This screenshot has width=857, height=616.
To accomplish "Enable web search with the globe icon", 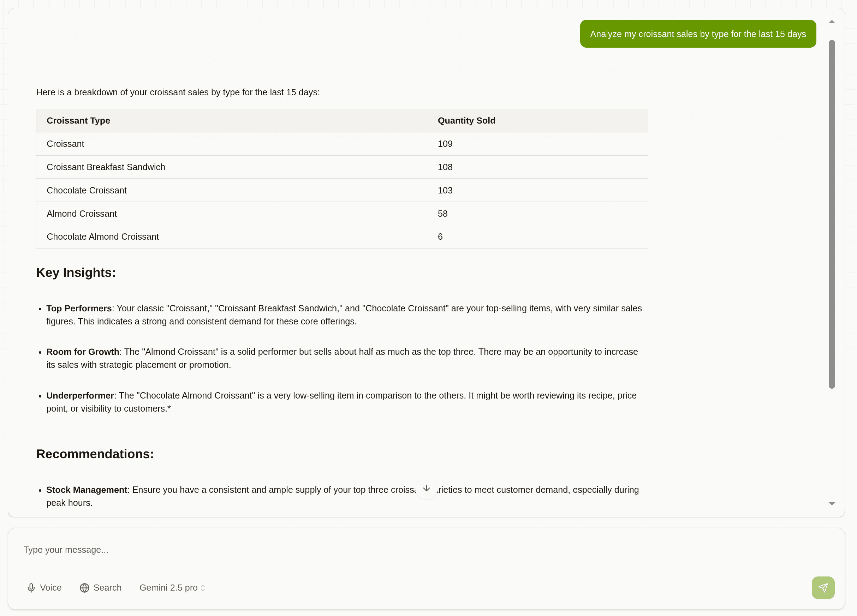I will (84, 588).
